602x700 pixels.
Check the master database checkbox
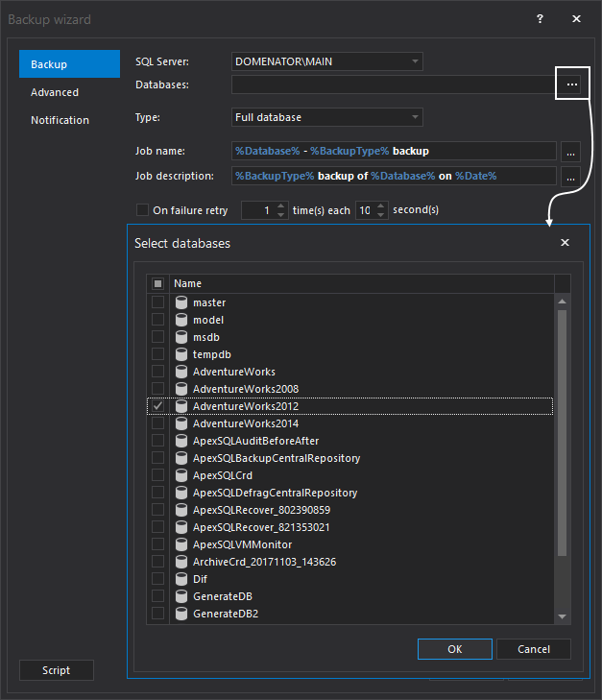point(157,302)
